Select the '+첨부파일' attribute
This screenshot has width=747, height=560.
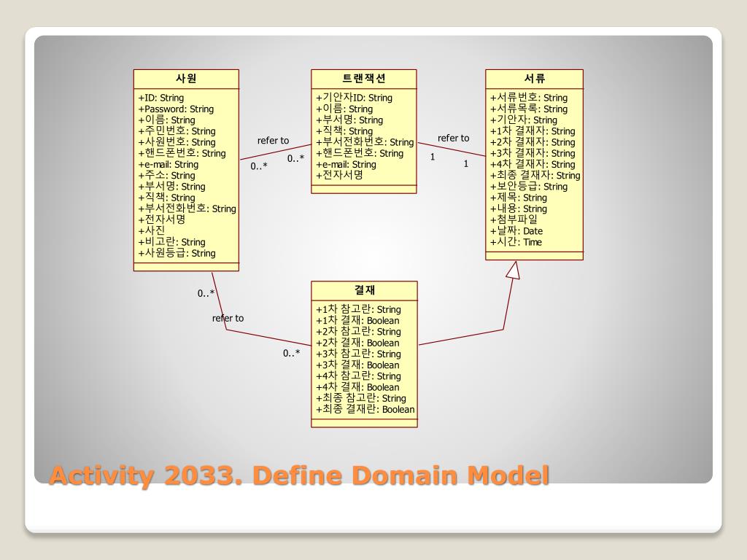click(x=514, y=219)
